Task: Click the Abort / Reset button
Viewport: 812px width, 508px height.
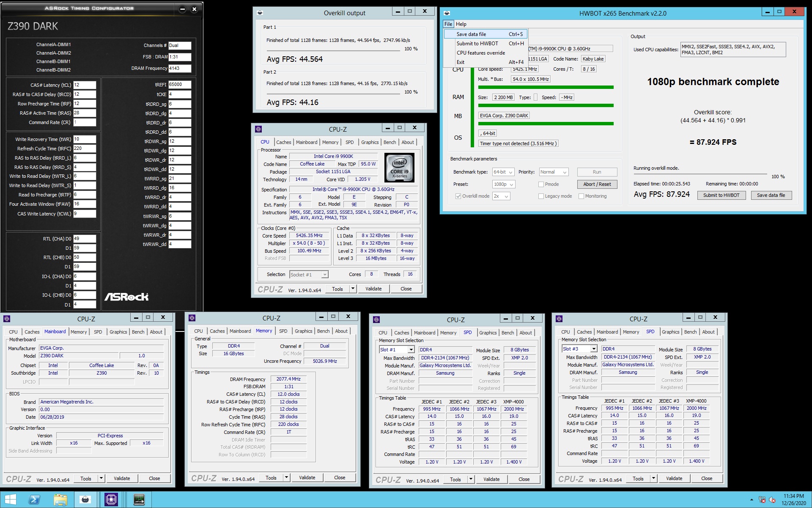Action: [x=597, y=185]
